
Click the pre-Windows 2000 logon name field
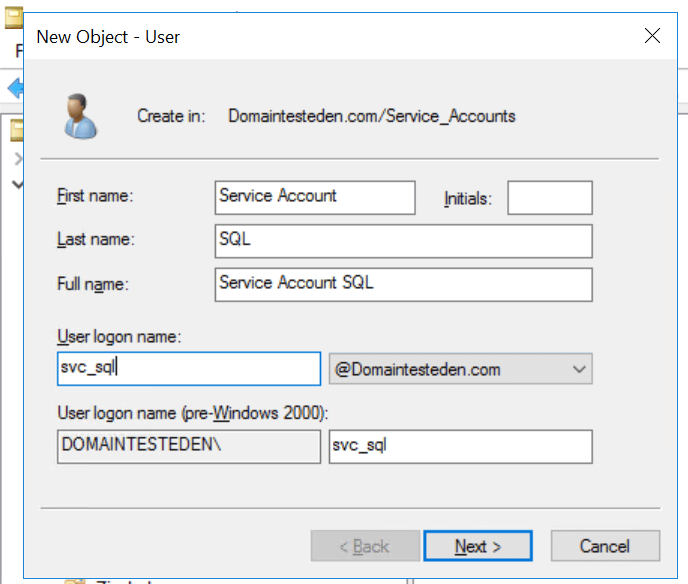point(460,446)
